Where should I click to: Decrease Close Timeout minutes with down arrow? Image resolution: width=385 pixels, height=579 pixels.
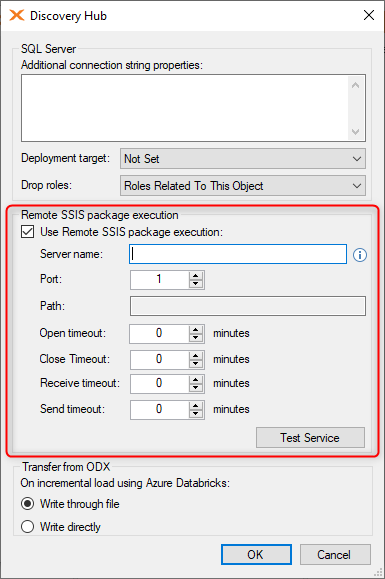[x=196, y=363]
